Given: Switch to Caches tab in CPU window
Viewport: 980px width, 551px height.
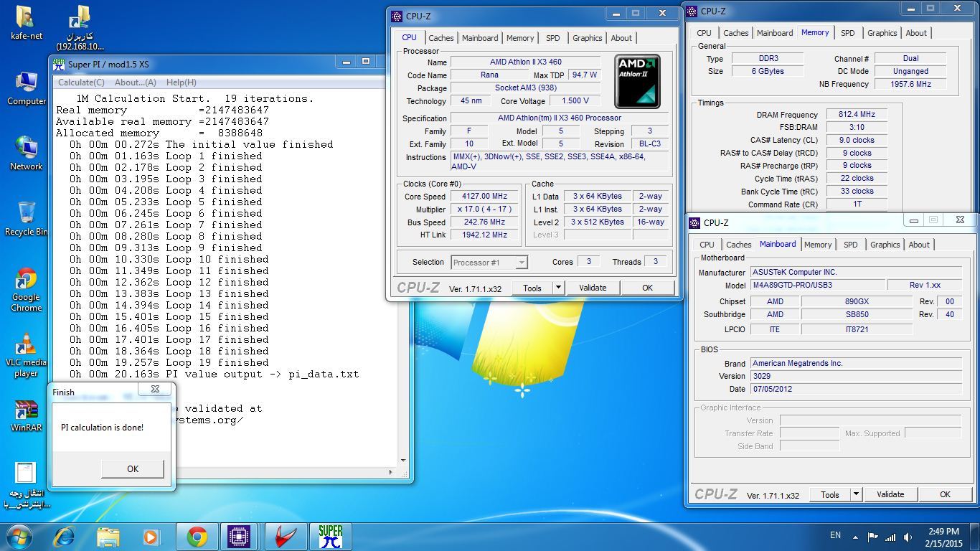Looking at the screenshot, I should (440, 38).
